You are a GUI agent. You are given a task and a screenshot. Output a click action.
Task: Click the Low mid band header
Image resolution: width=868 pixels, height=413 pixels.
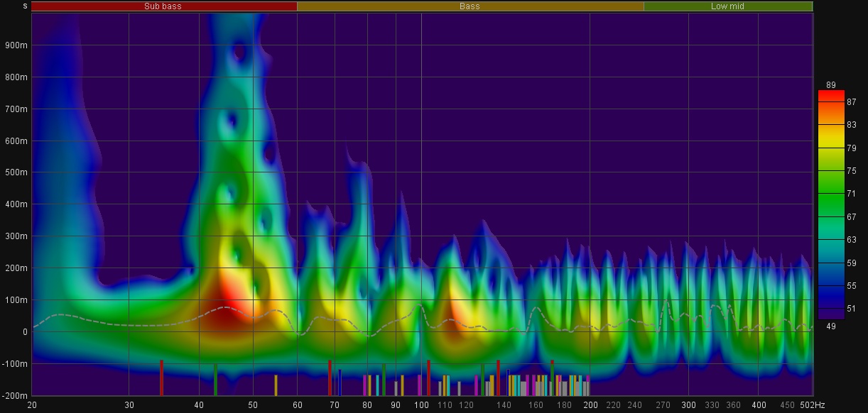(x=728, y=6)
